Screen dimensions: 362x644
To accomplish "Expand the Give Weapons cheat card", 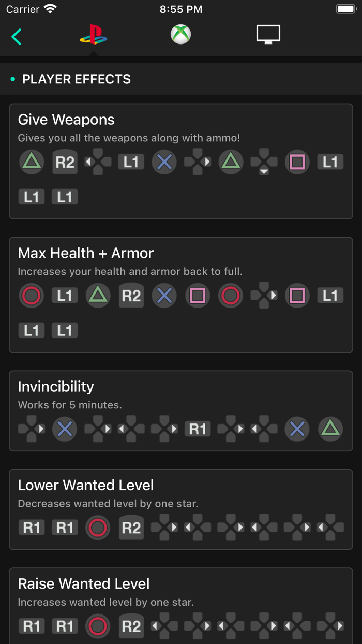I will (181, 160).
